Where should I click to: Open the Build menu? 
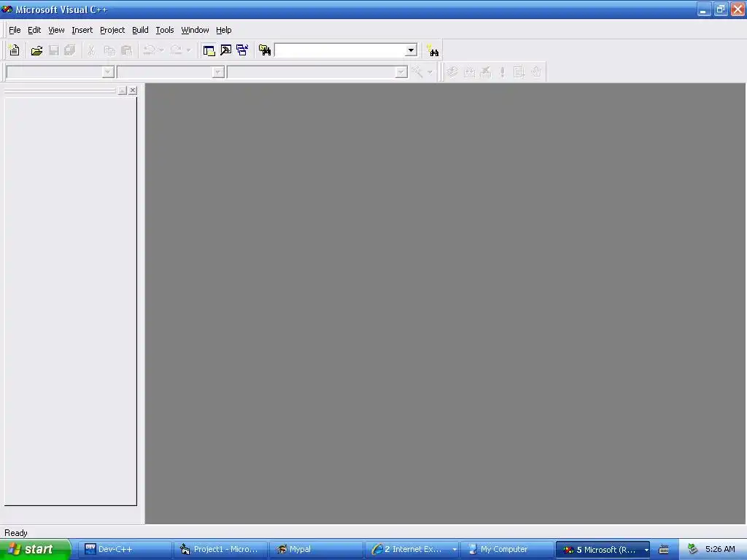(140, 30)
